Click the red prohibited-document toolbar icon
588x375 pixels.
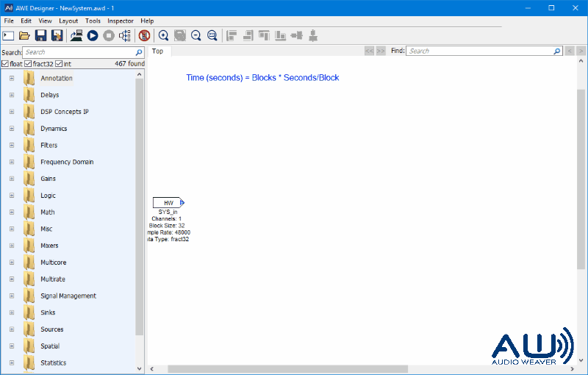pos(144,35)
